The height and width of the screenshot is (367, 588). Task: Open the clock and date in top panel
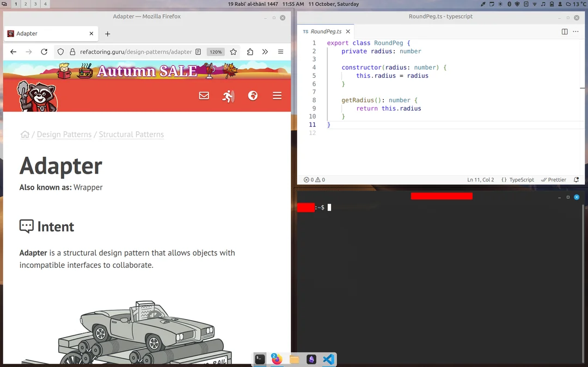point(293,4)
